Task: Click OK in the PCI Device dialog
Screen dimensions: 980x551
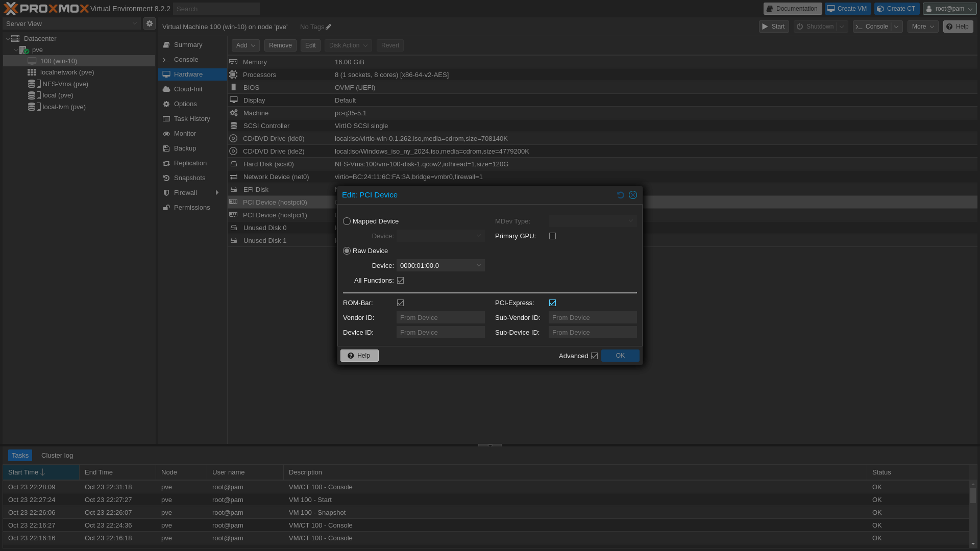Action: pyautogui.click(x=620, y=356)
